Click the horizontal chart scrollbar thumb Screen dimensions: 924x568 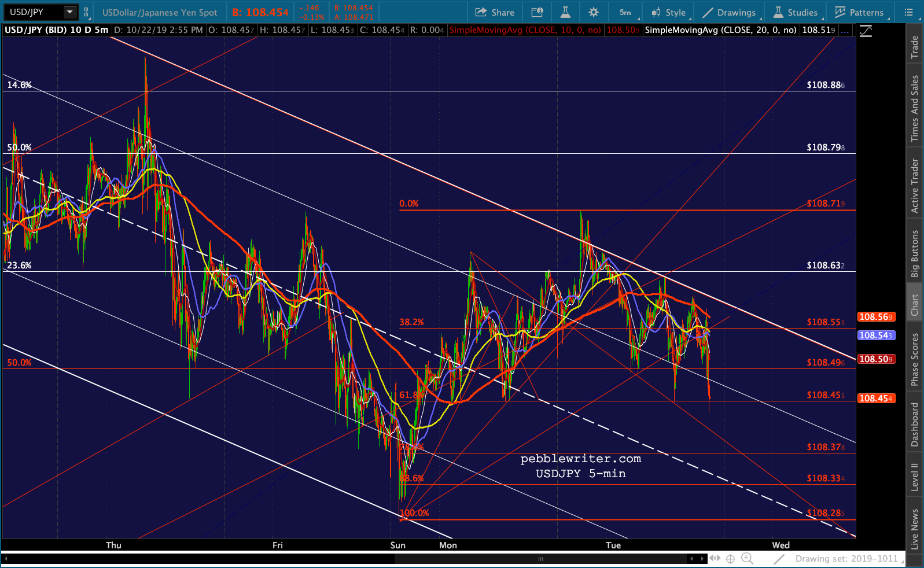[x=540, y=559]
